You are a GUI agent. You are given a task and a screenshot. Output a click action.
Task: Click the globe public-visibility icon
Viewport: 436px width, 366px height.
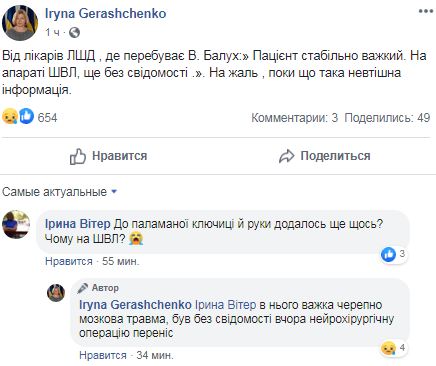coord(74,32)
